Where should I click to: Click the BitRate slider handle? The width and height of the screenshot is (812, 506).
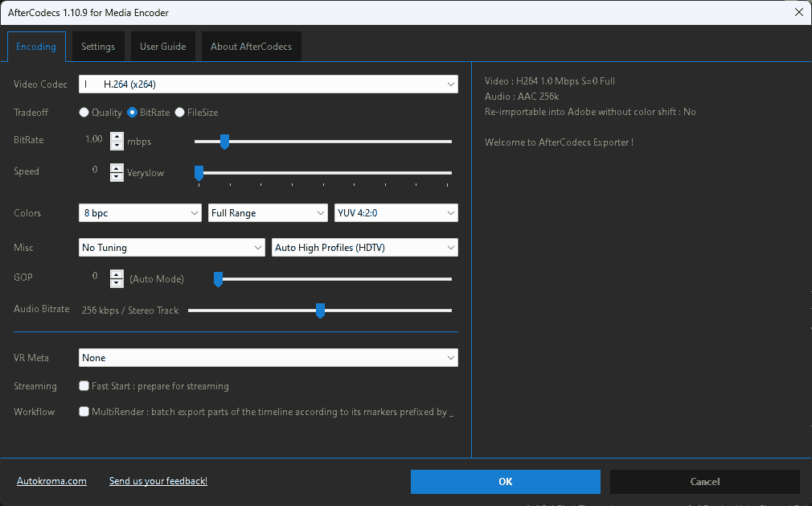tap(224, 142)
